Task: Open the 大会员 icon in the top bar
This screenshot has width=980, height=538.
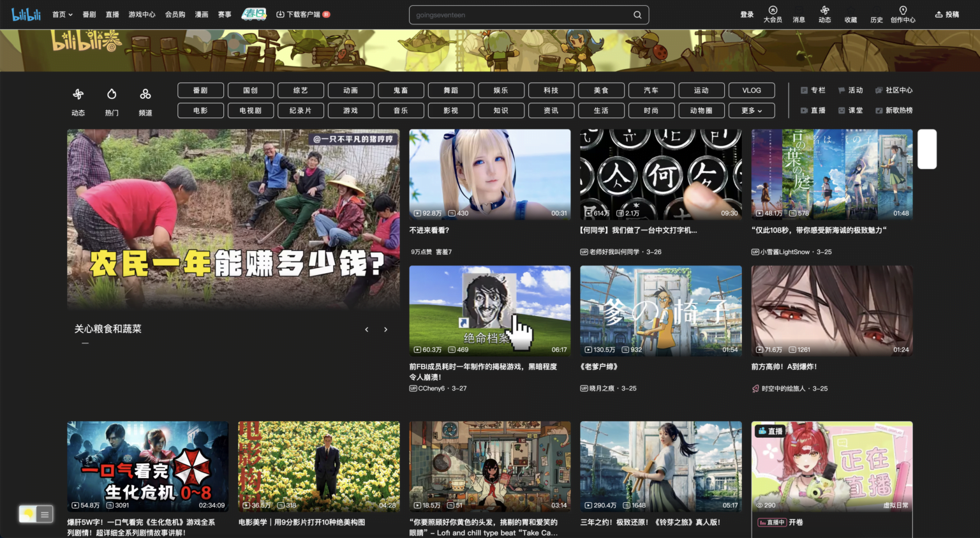Action: 773,14
